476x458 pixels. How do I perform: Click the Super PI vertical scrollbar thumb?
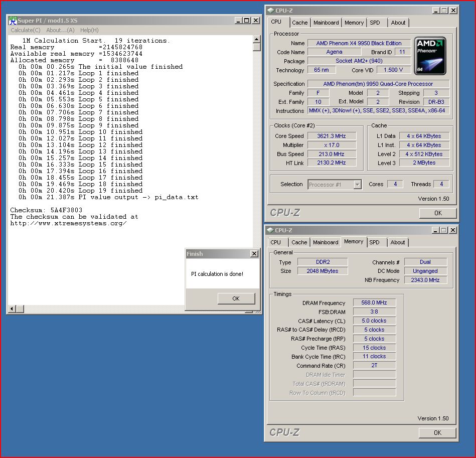point(256,47)
